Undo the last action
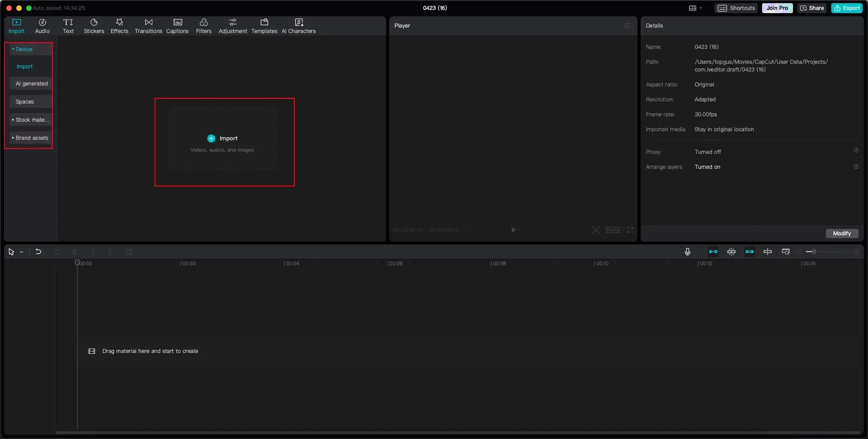868x439 pixels. click(38, 252)
